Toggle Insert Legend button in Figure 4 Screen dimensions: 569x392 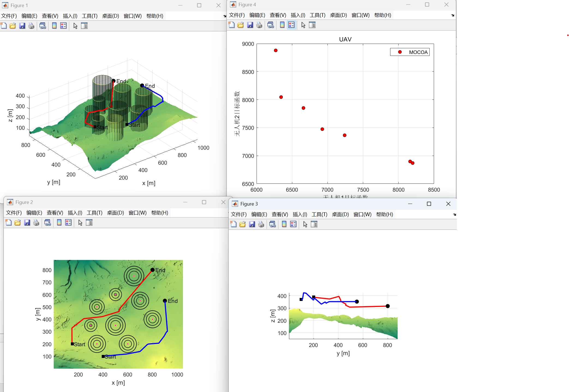pos(291,25)
